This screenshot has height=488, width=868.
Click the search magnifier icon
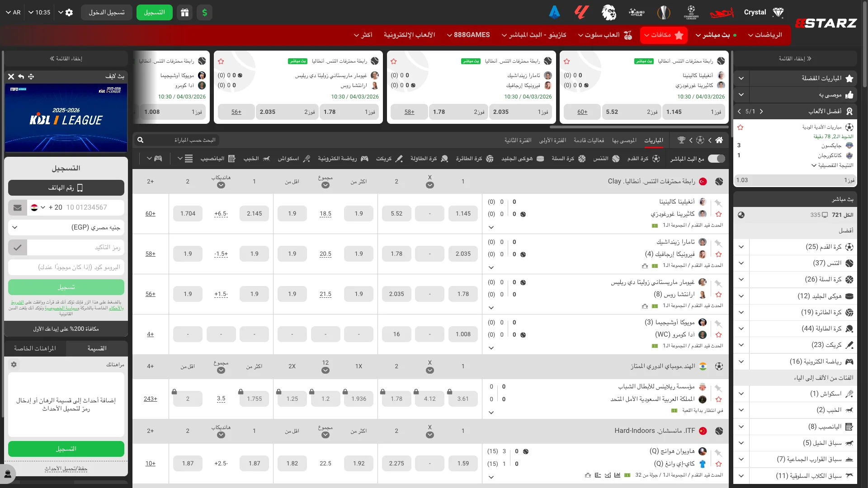(141, 140)
